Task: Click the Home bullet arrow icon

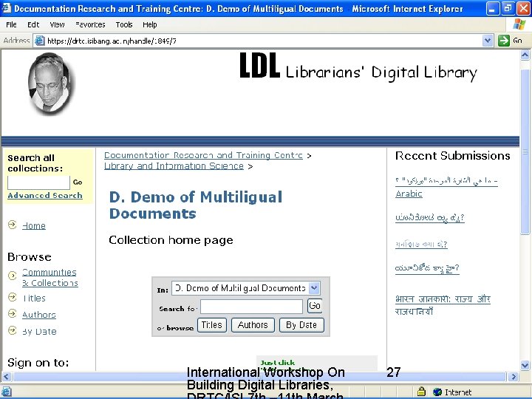Action: (13, 225)
